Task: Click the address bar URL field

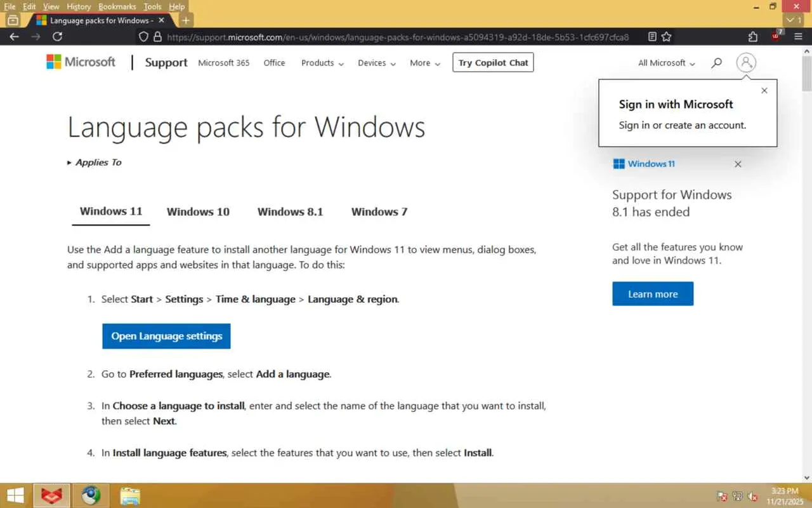Action: pos(398,37)
